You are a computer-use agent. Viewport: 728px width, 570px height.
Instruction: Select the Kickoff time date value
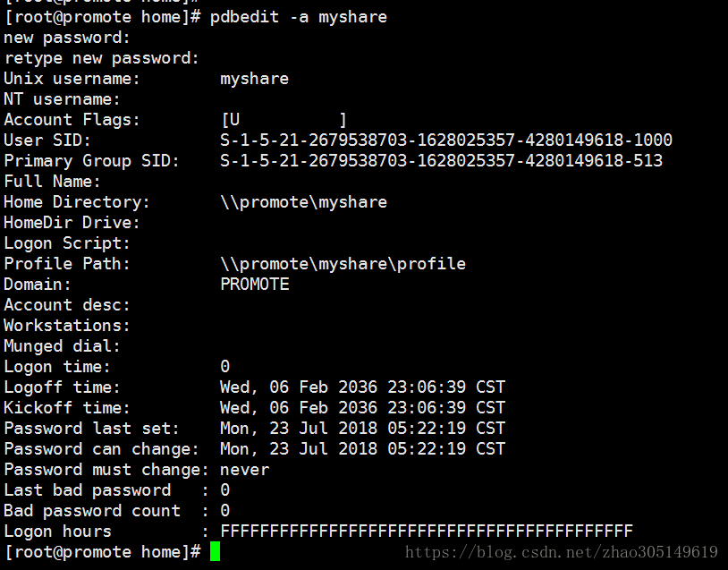click(362, 408)
